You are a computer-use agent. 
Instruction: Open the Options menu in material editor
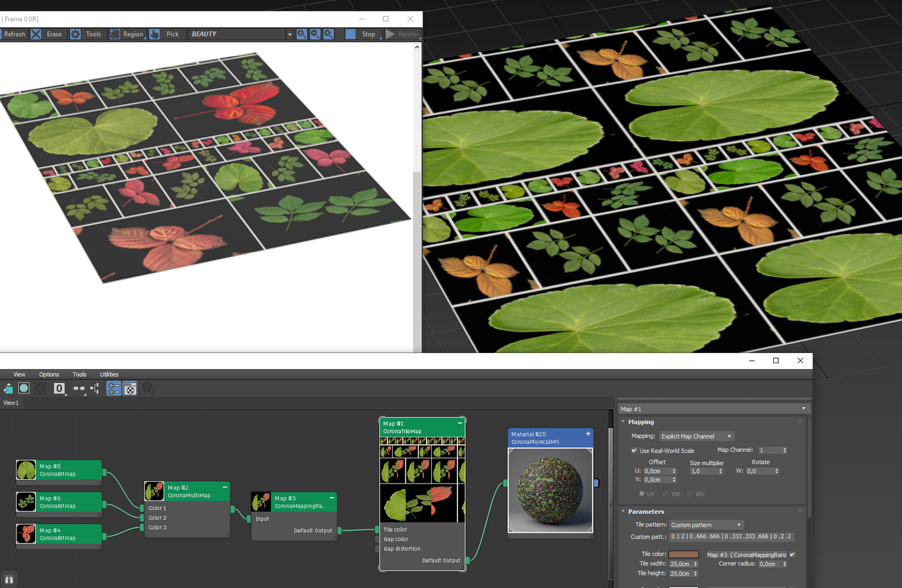click(49, 374)
